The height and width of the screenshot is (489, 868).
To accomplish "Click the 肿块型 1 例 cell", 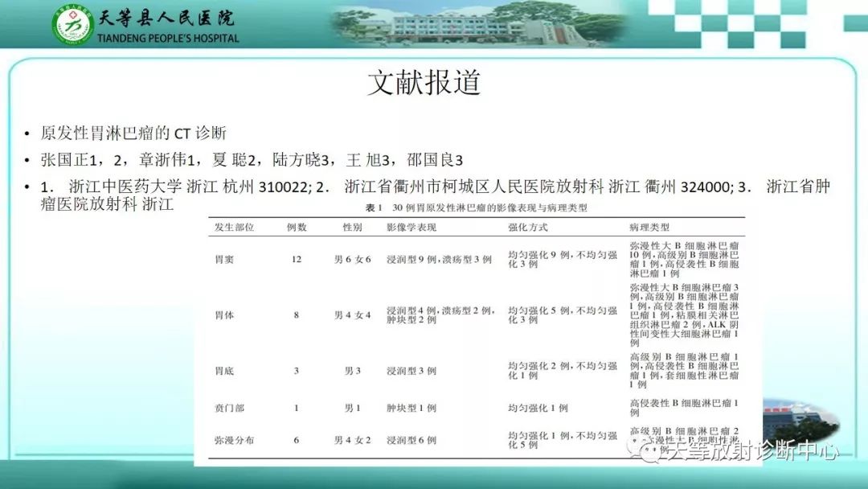I will pos(411,408).
